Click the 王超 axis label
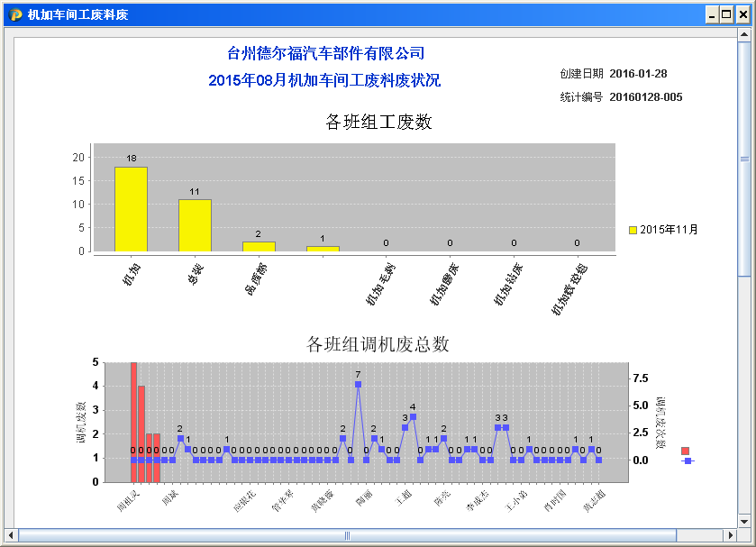This screenshot has width=756, height=547. tap(404, 497)
